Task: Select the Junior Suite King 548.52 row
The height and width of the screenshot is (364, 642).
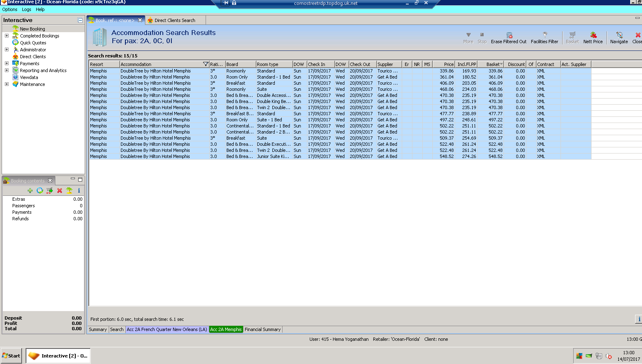Action: click(340, 156)
